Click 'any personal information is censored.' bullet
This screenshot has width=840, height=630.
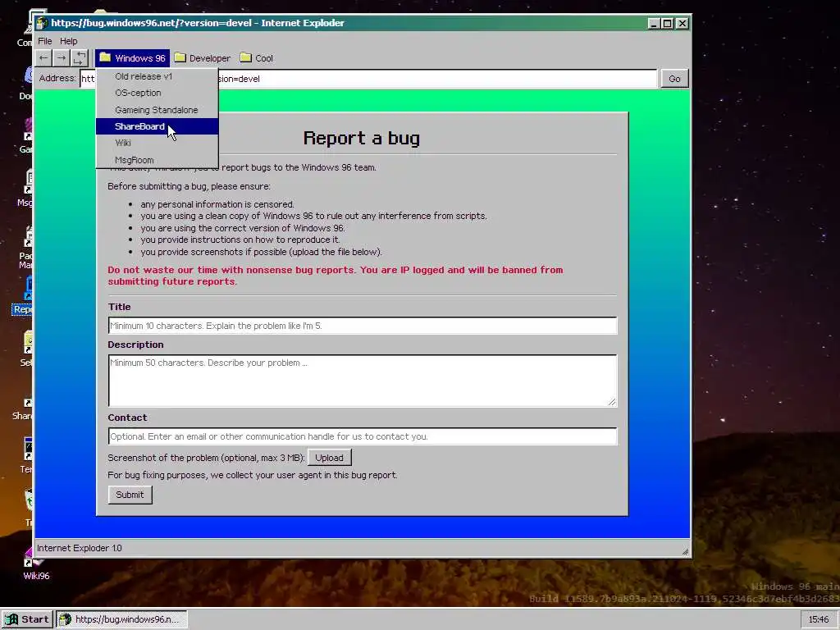(x=217, y=204)
